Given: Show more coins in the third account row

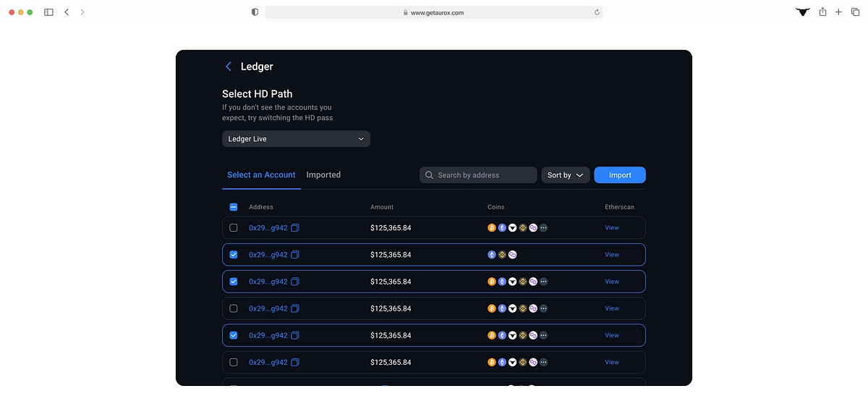Looking at the screenshot, I should (543, 282).
